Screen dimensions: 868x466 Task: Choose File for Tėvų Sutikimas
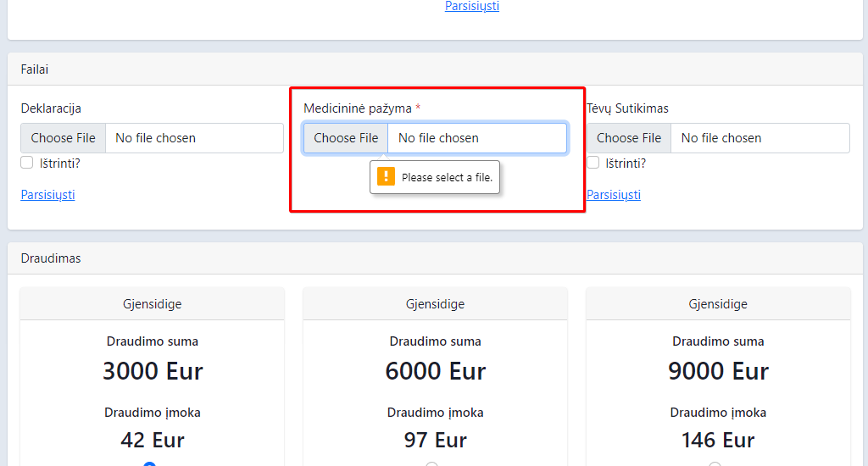(x=629, y=138)
